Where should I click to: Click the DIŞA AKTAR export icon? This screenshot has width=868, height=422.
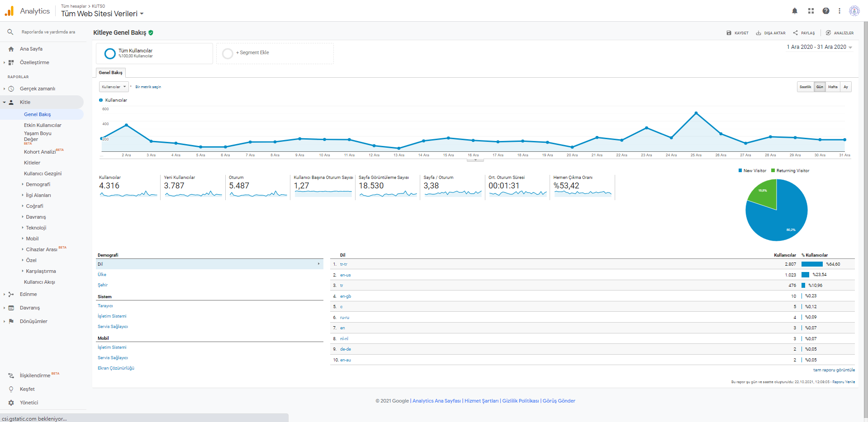[759, 33]
